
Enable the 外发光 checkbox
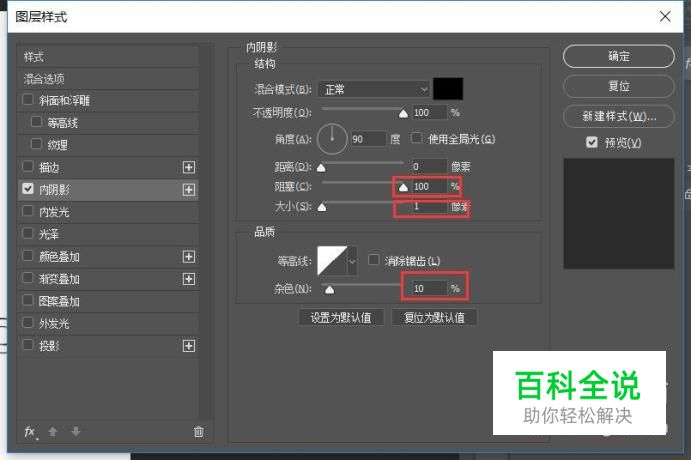point(28,323)
